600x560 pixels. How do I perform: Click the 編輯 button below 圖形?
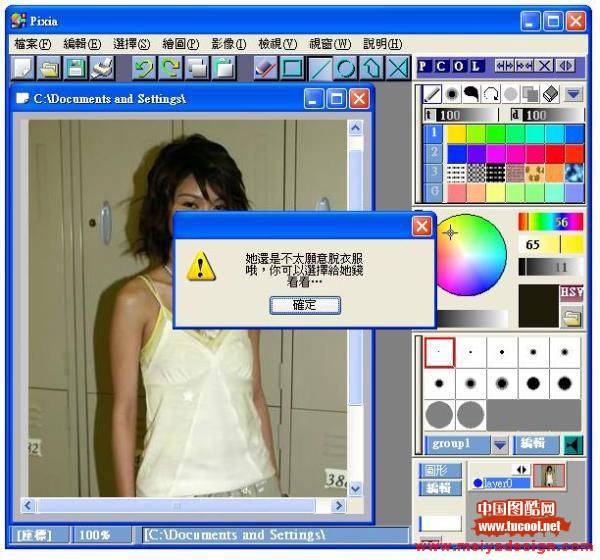point(440,488)
